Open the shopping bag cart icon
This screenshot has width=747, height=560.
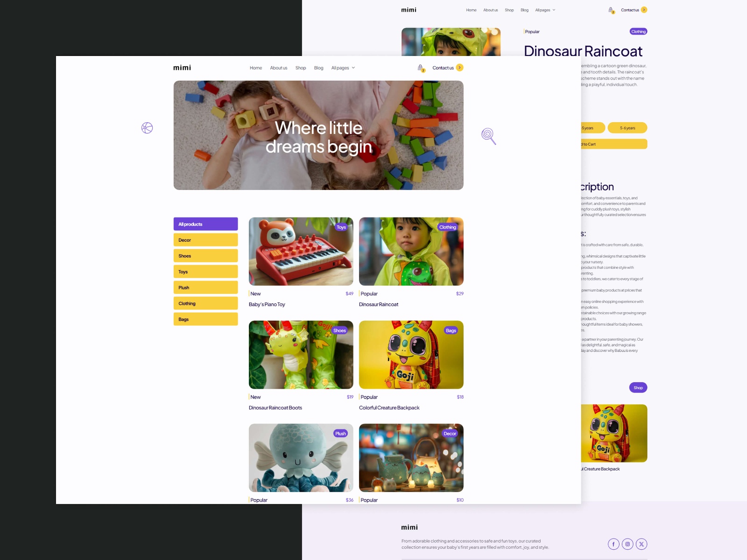pos(421,68)
